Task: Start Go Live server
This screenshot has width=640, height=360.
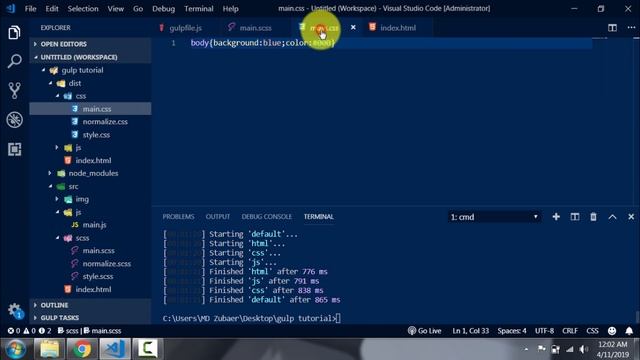Action: [424, 331]
